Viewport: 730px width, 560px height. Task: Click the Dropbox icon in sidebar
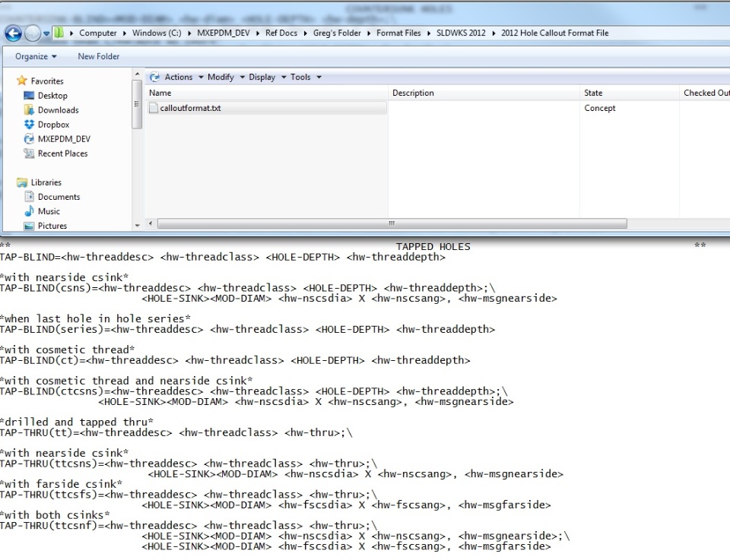[x=29, y=124]
